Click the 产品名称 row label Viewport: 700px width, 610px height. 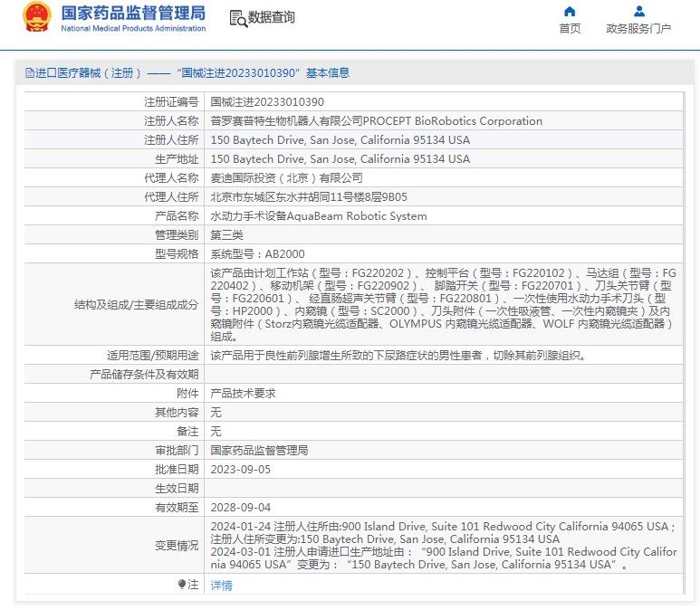[x=177, y=216]
